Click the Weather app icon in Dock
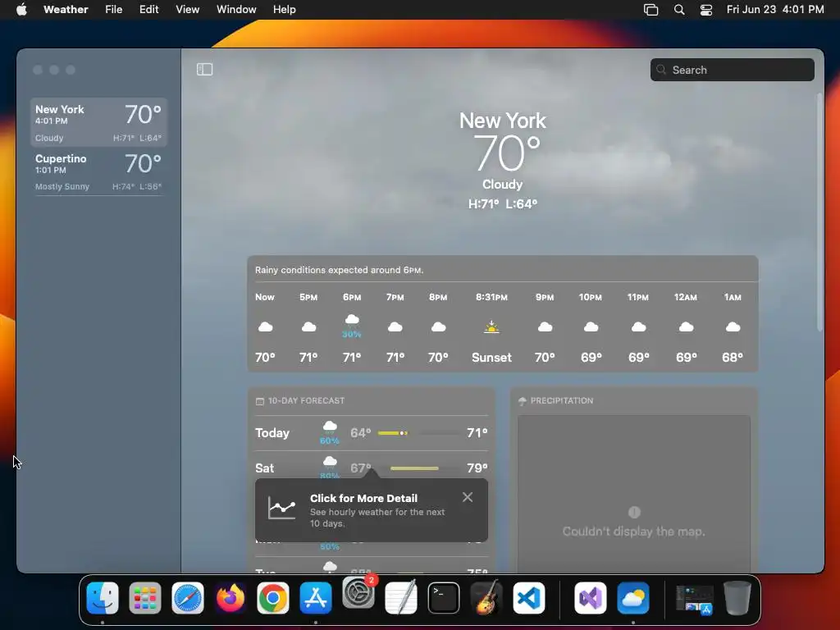Screen dimensions: 840x630 click(633, 598)
